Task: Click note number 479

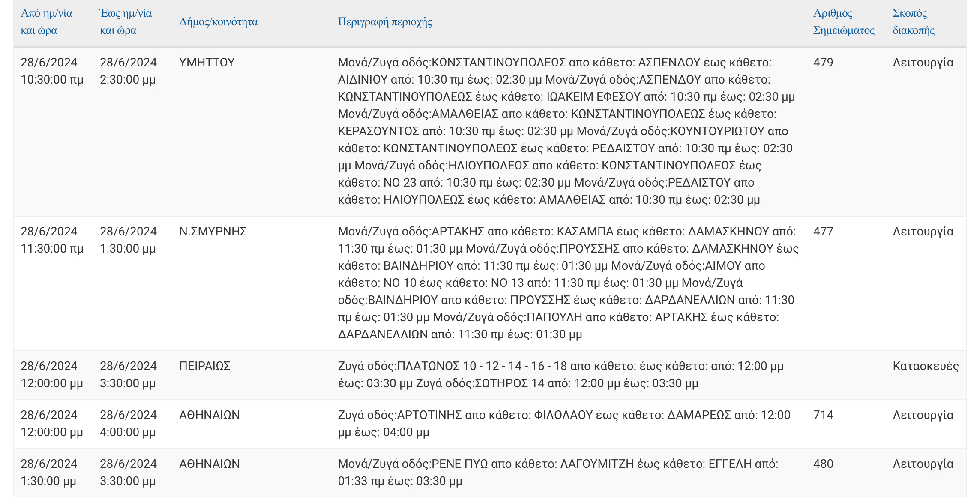Action: click(823, 63)
